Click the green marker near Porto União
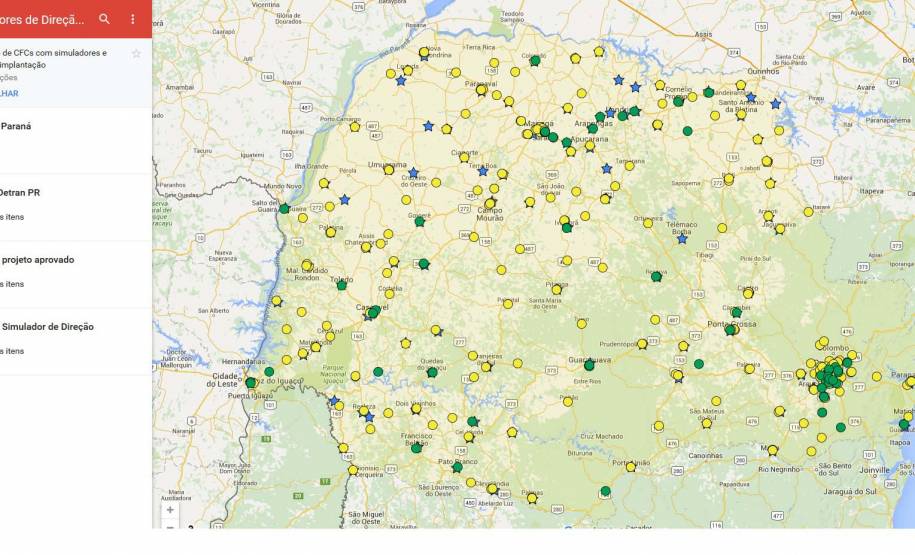The width and height of the screenshot is (915, 555). pos(605,491)
